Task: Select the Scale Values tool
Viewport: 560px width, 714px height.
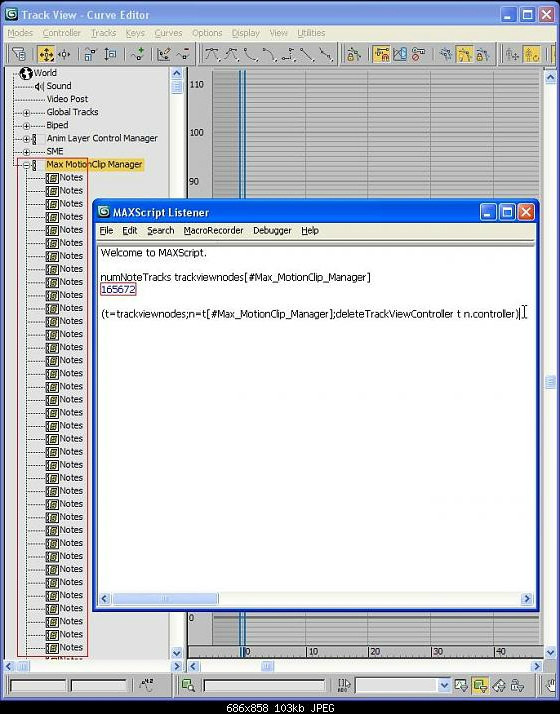Action: click(x=110, y=55)
